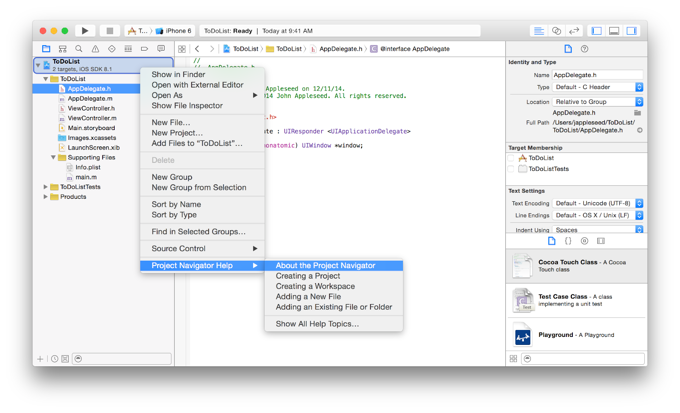680x413 pixels.
Task: Expand the Products group
Action: pos(46,197)
